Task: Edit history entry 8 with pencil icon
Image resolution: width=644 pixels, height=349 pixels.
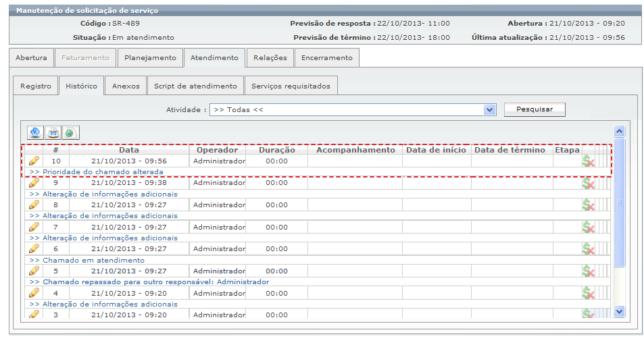Action: coord(34,205)
